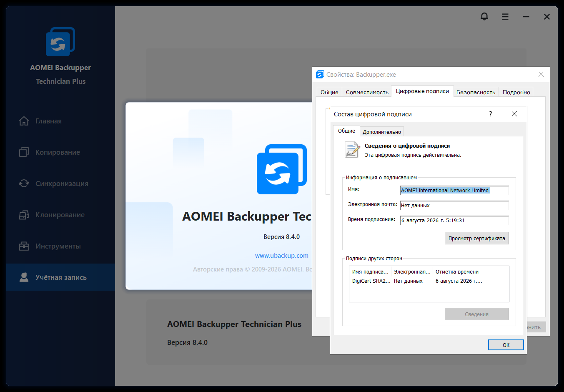Click the Tools (Инструменты) toolbox icon
Image resolution: width=564 pixels, height=392 pixels.
(x=24, y=246)
